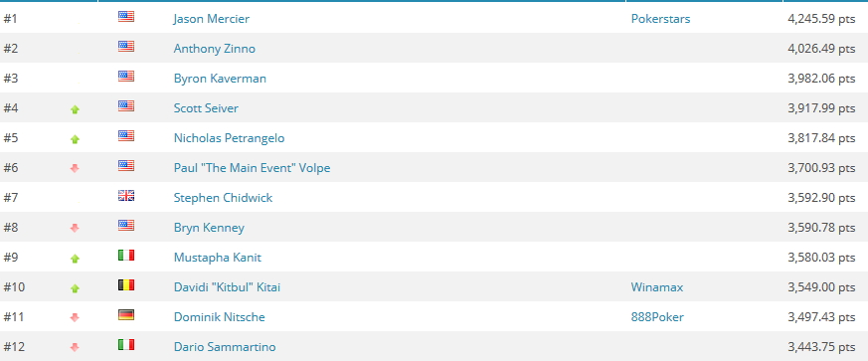The height and width of the screenshot is (361, 868).
Task: Open Anthony Zinno's profile link
Action: point(214,49)
